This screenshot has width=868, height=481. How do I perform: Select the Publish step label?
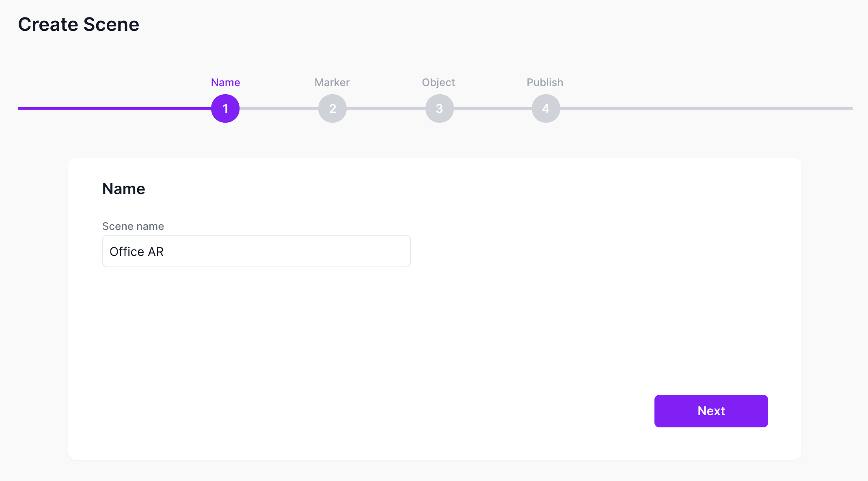(545, 82)
